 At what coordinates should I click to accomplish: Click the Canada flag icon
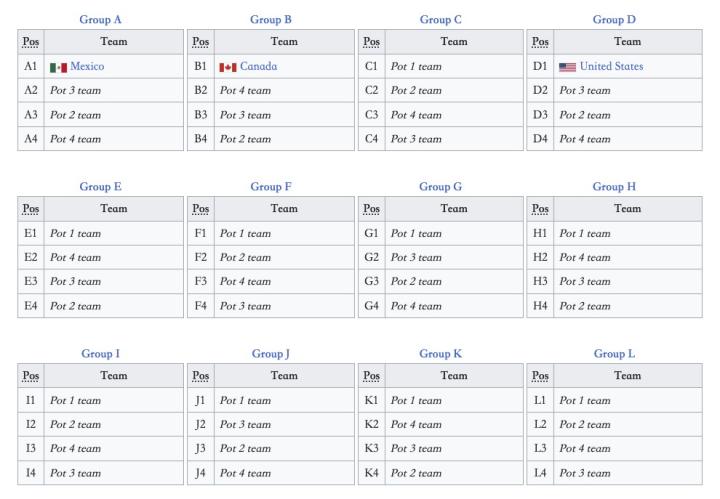pos(227,67)
